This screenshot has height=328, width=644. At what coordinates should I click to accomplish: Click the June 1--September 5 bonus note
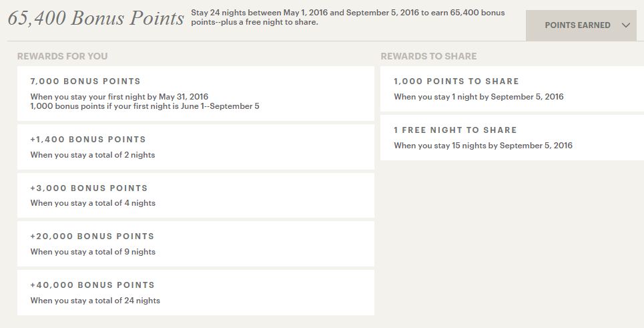pyautogui.click(x=144, y=106)
